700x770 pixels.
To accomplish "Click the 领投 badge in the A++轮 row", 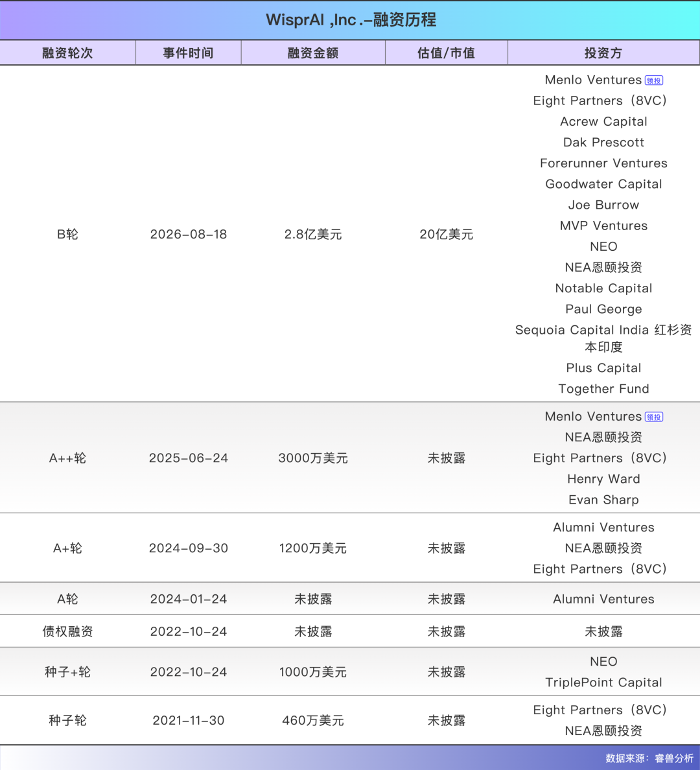I will click(654, 417).
